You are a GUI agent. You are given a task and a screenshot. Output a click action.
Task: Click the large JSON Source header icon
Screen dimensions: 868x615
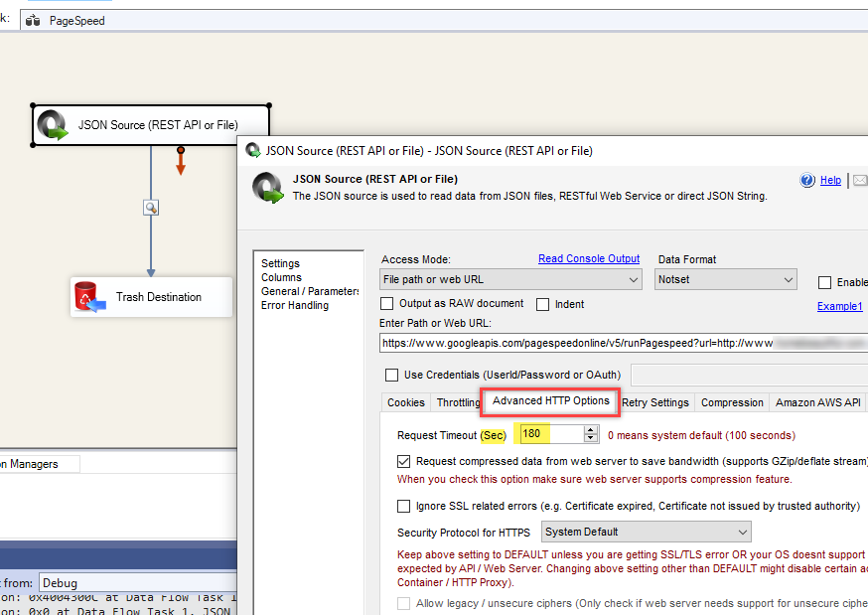click(268, 188)
